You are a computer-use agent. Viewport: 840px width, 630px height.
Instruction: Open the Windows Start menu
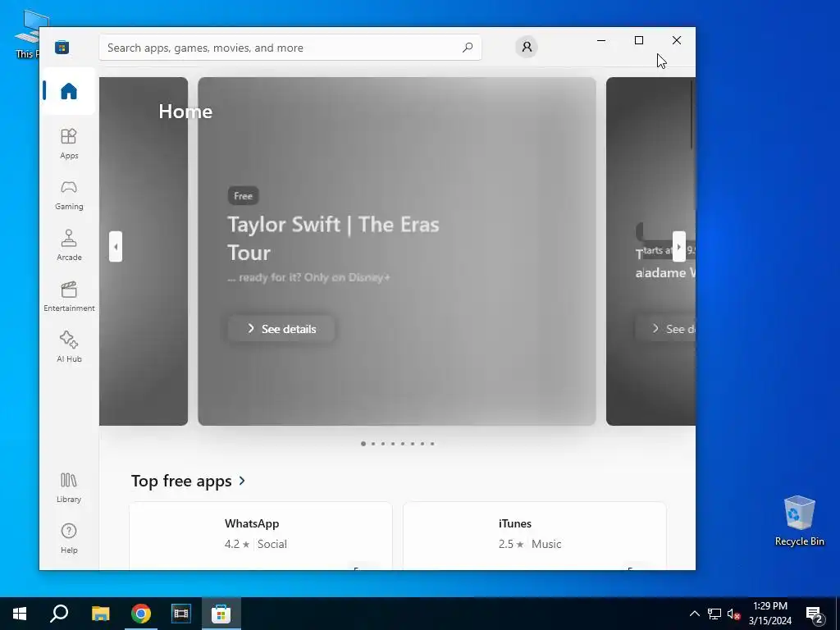pos(20,614)
